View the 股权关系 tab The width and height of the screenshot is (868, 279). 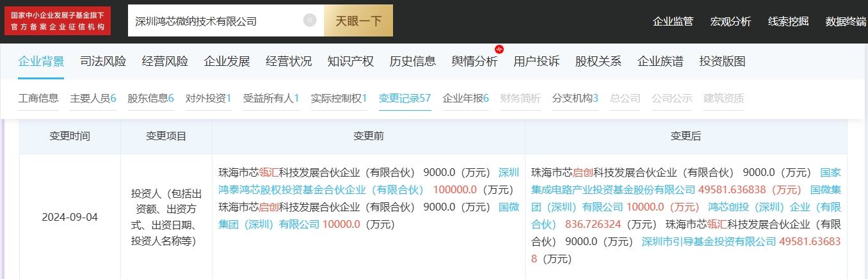pyautogui.click(x=598, y=61)
